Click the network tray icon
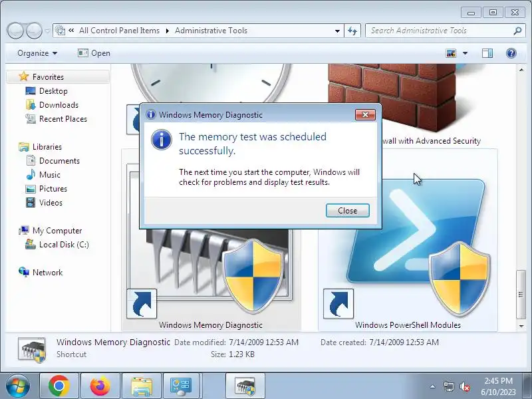The width and height of the screenshot is (532, 399). coord(448,386)
